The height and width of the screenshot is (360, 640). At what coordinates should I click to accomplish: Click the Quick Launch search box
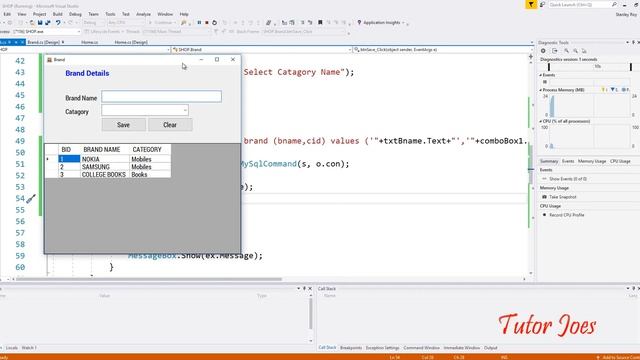579,4
